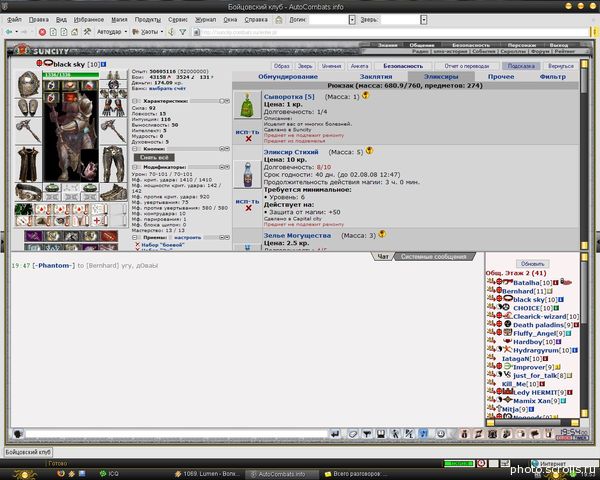This screenshot has width=600, height=480.
Task: Click the belt equipment slot
Action: pos(28,192)
